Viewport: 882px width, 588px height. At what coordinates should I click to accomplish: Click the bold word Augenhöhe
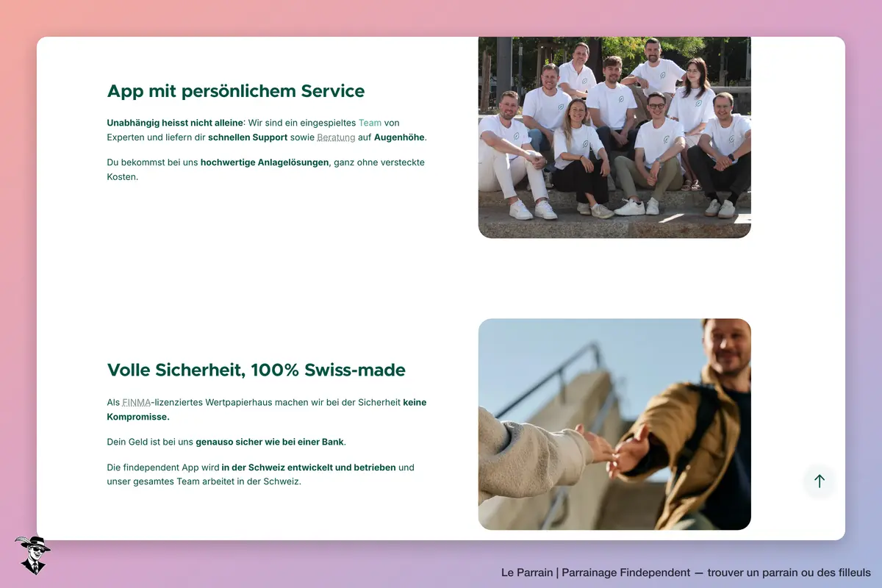(399, 137)
